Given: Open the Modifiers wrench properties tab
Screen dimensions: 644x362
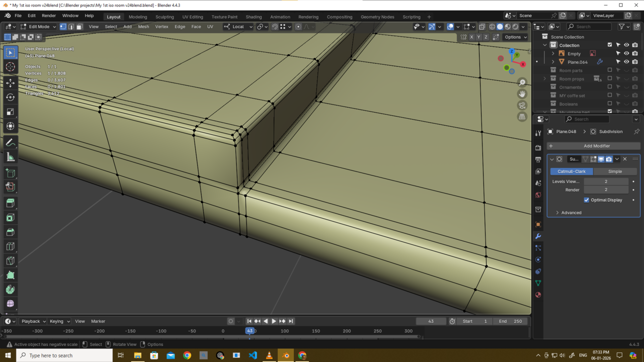Looking at the screenshot, I should coord(538,236).
